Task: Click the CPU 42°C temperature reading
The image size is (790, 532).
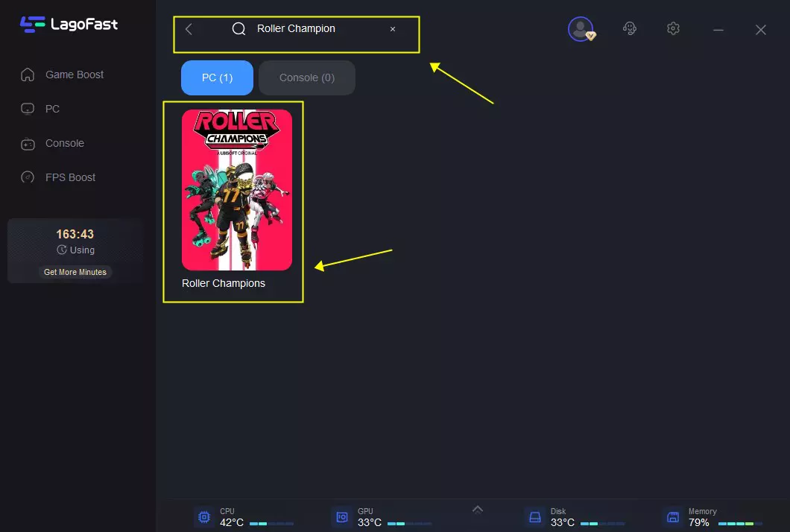Action: pyautogui.click(x=232, y=522)
